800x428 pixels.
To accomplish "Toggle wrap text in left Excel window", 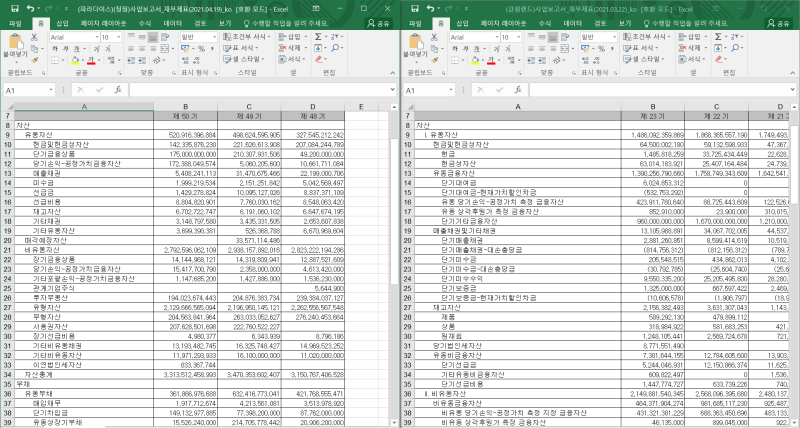I will 165,37.
